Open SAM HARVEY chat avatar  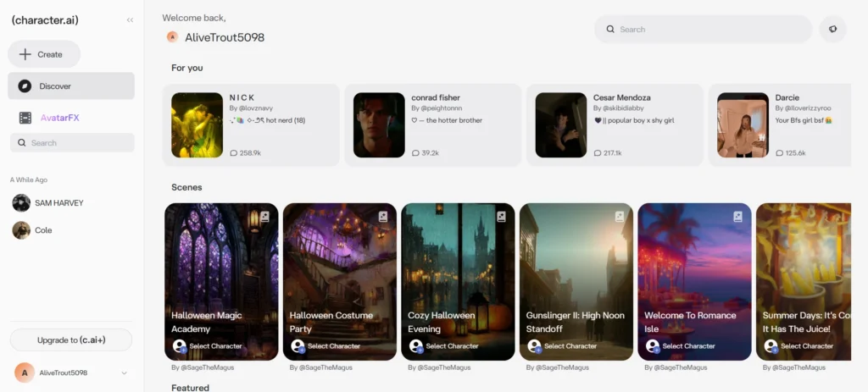pyautogui.click(x=21, y=203)
